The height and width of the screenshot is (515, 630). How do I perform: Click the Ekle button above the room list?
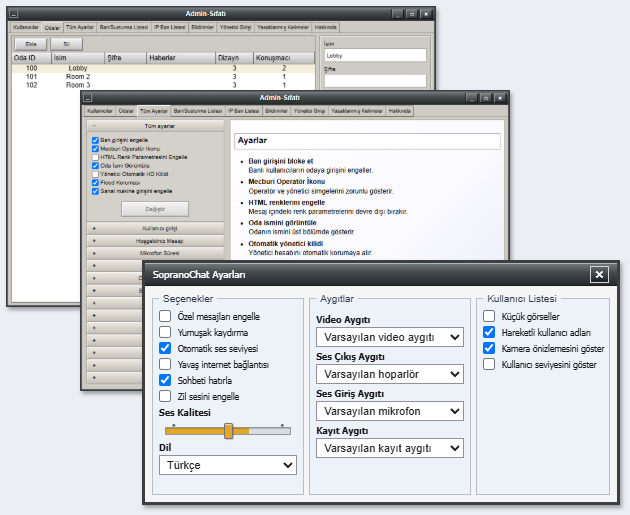31,44
